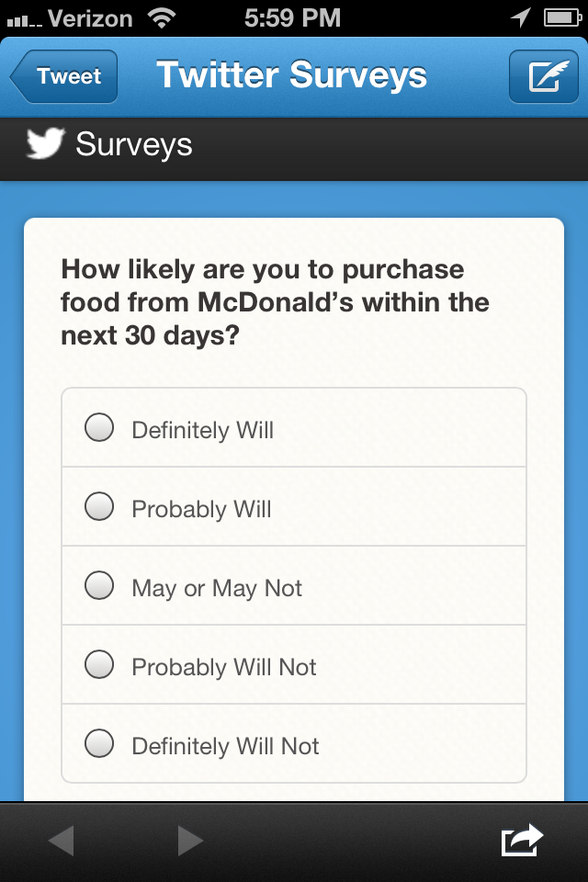Tap the Tweet back button
The width and height of the screenshot is (588, 882).
63,76
